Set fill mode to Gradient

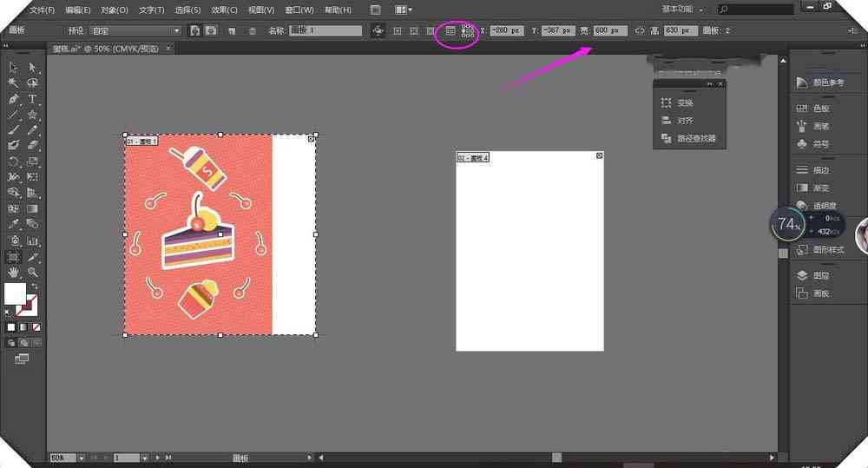point(23,327)
